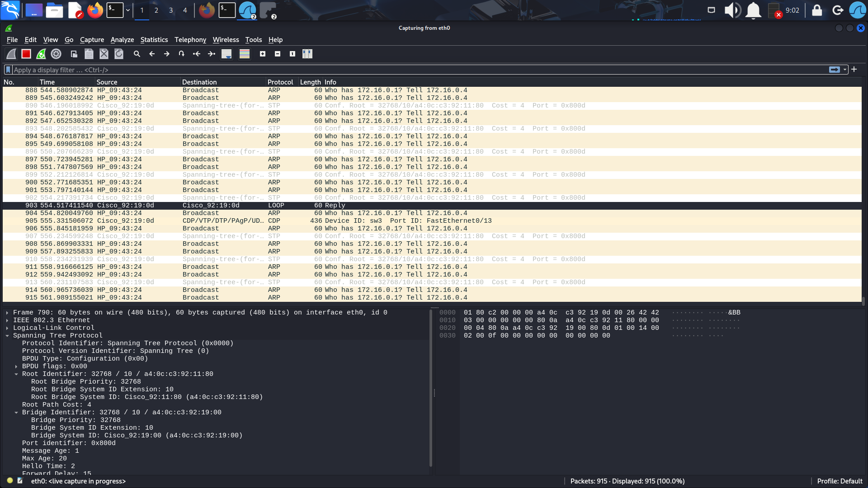Close the capture file with the X toolbar icon
Image resolution: width=868 pixels, height=488 pixels.
104,54
